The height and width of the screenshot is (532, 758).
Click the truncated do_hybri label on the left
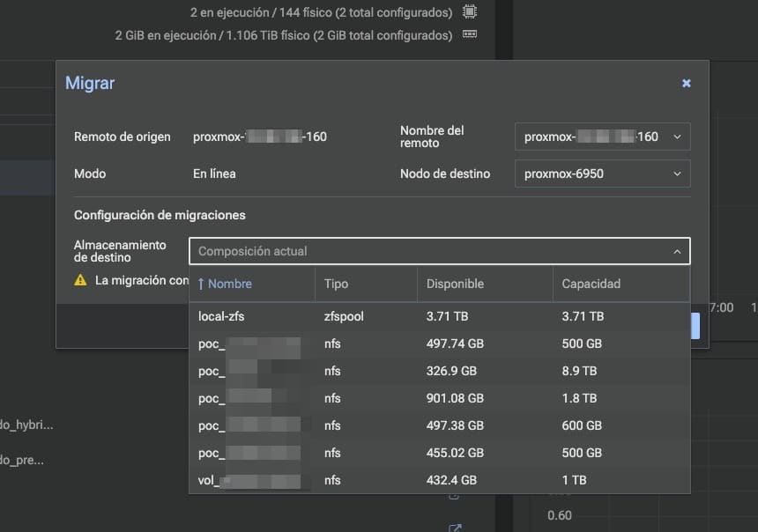click(x=27, y=424)
